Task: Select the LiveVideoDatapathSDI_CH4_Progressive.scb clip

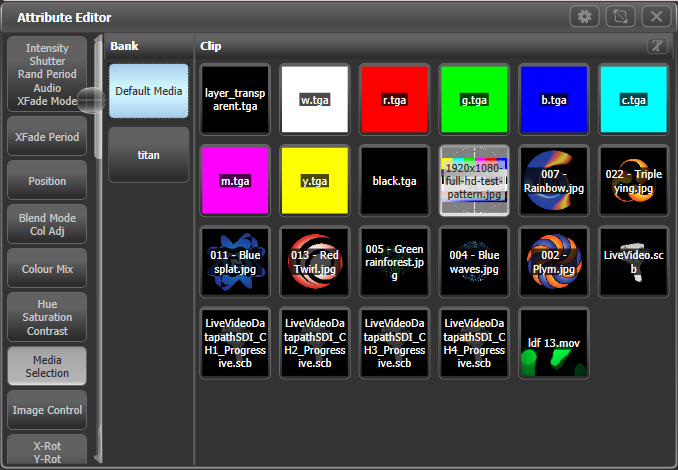Action: 474,343
